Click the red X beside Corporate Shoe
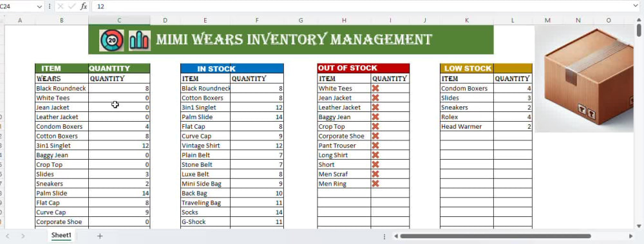Viewport: 644px width, 244px height. pos(375,136)
